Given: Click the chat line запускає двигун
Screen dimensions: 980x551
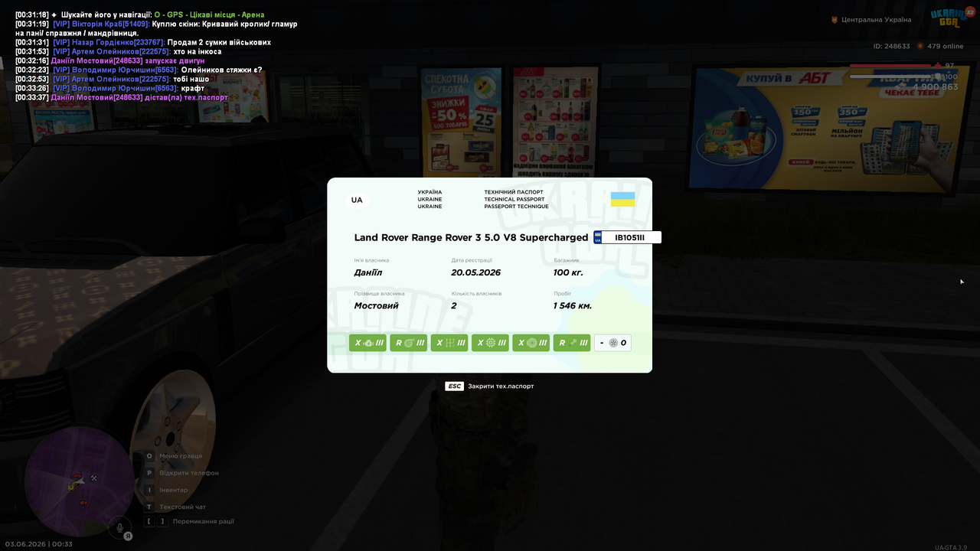Looking at the screenshot, I should (110, 60).
